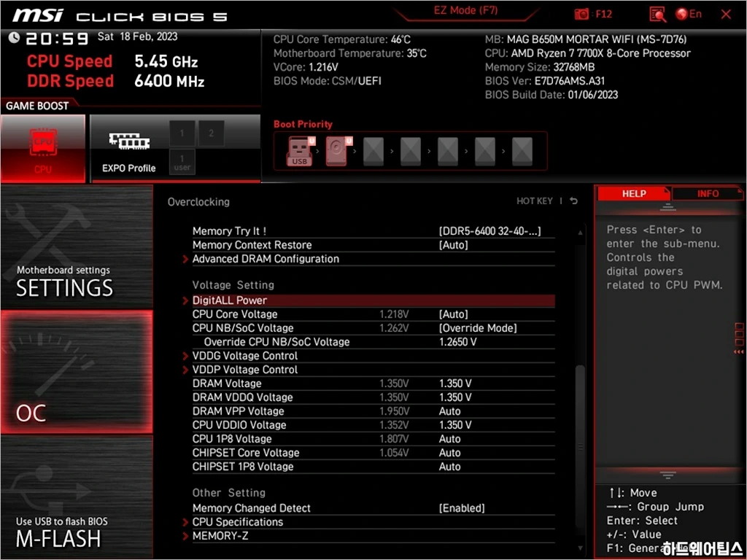Click the scroll down arrow of settings list
Viewport: 747px width, 560px height.
580,548
